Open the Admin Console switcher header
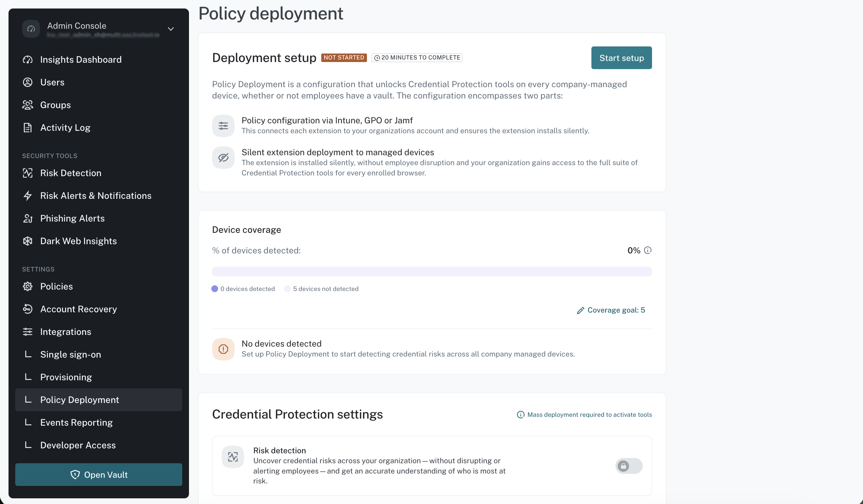This screenshot has width=863, height=504. click(x=99, y=29)
